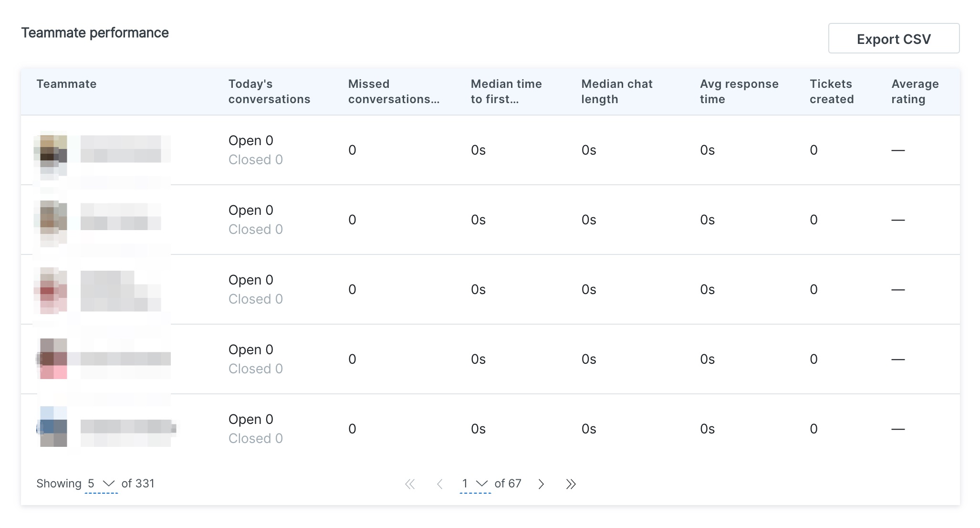
Task: Sort by the Teammate column header
Action: tap(66, 84)
